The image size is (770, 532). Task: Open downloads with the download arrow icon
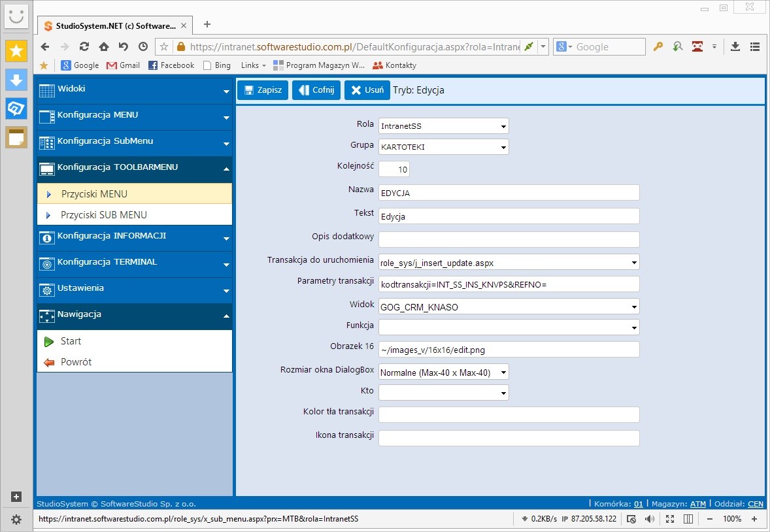point(735,46)
